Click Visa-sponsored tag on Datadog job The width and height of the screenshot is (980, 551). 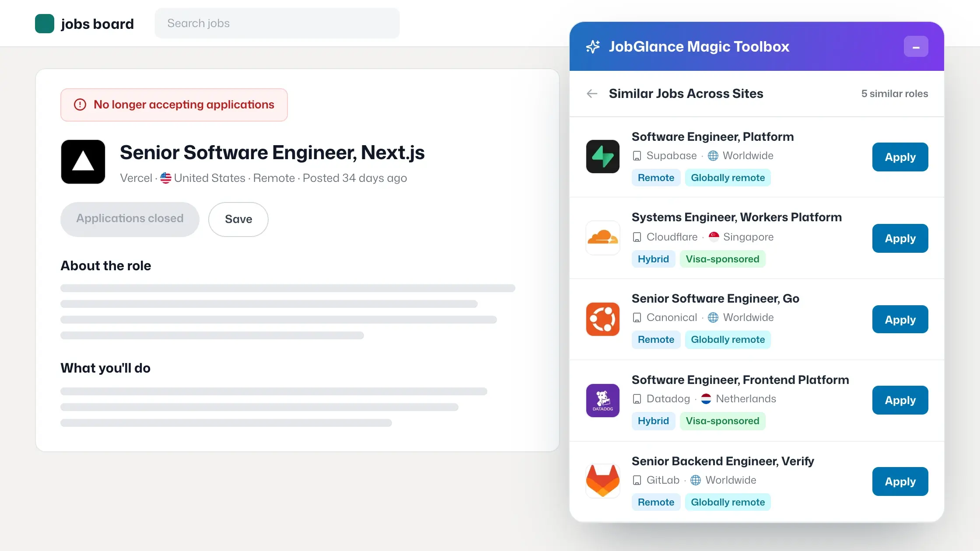pos(722,421)
